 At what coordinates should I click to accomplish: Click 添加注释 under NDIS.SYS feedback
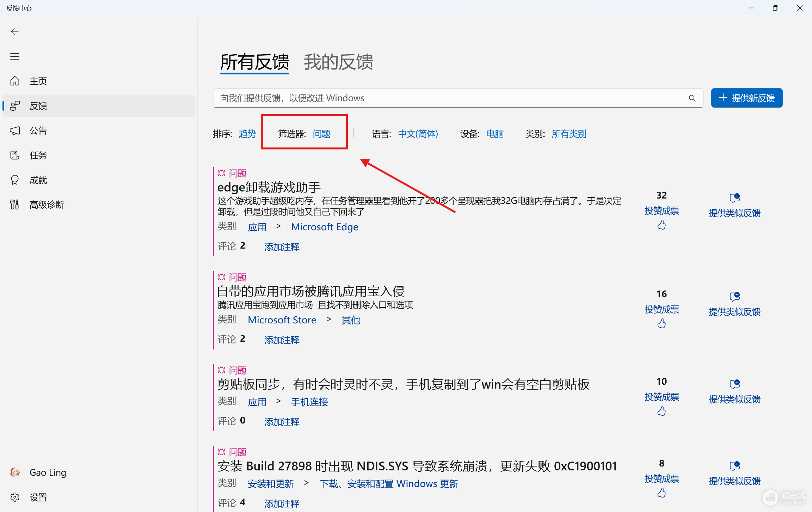(x=282, y=504)
